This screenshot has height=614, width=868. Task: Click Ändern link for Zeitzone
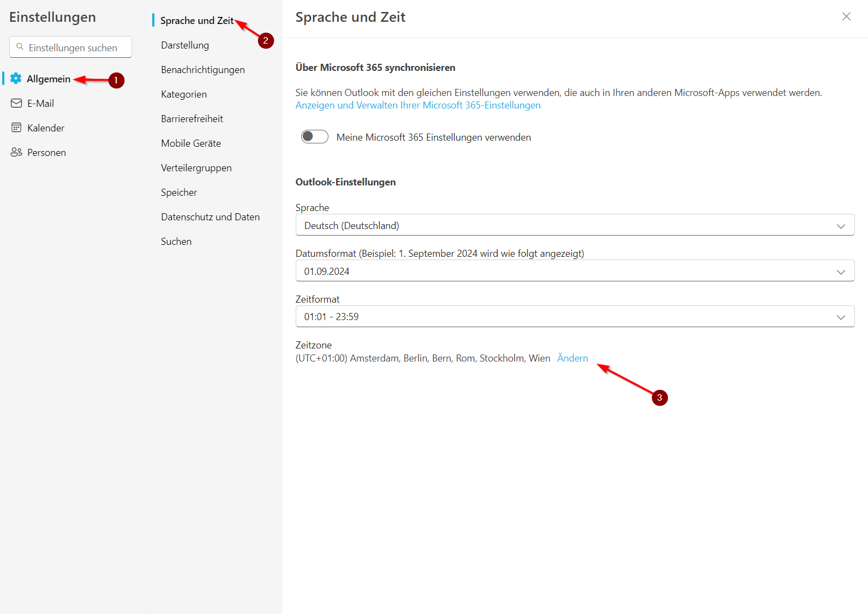tap(572, 358)
